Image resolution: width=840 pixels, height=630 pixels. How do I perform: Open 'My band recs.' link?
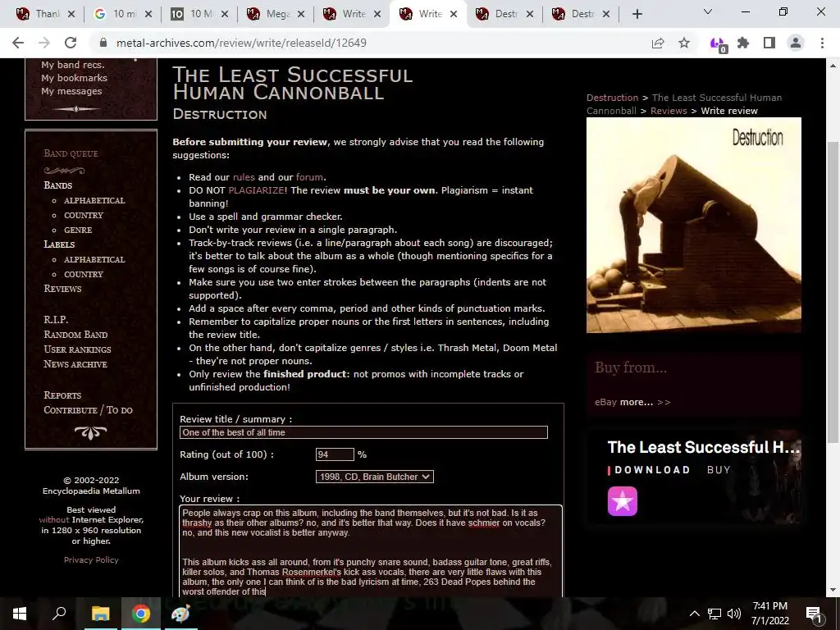(73, 65)
